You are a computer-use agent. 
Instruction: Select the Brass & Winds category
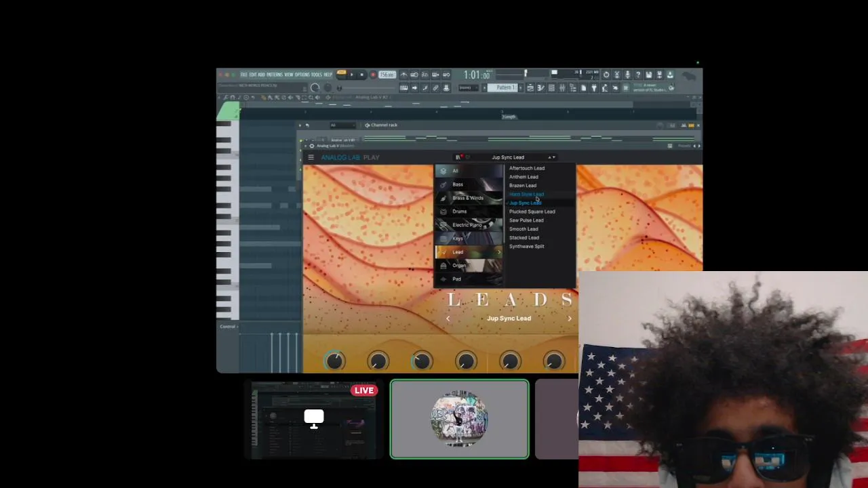[x=469, y=198]
